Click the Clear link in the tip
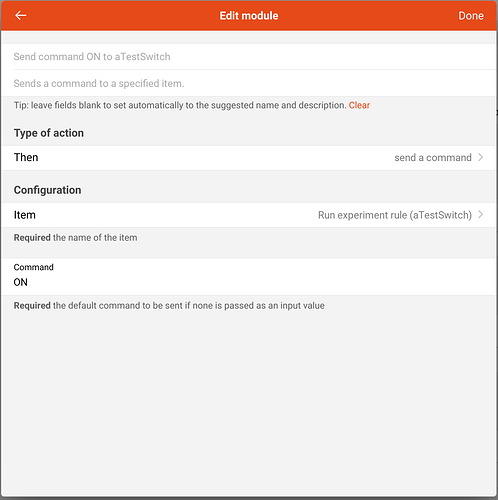Image resolution: width=498 pixels, height=500 pixels. pos(359,105)
